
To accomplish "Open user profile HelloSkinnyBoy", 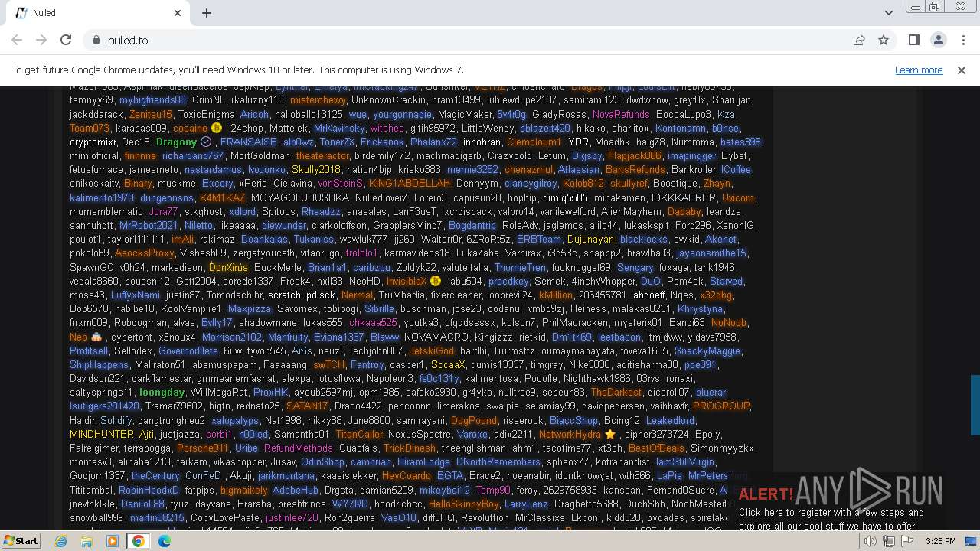I will [464, 504].
